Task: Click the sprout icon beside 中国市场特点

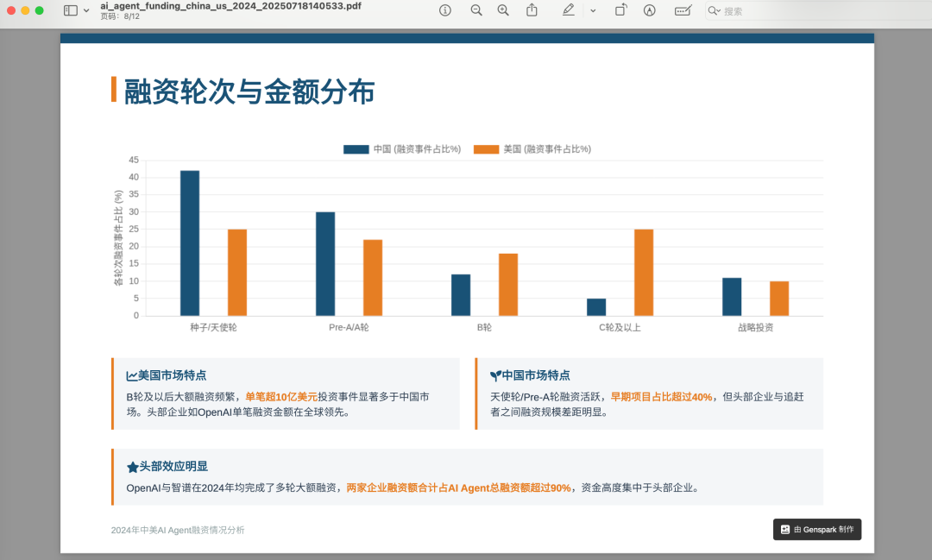Action: 495,375
